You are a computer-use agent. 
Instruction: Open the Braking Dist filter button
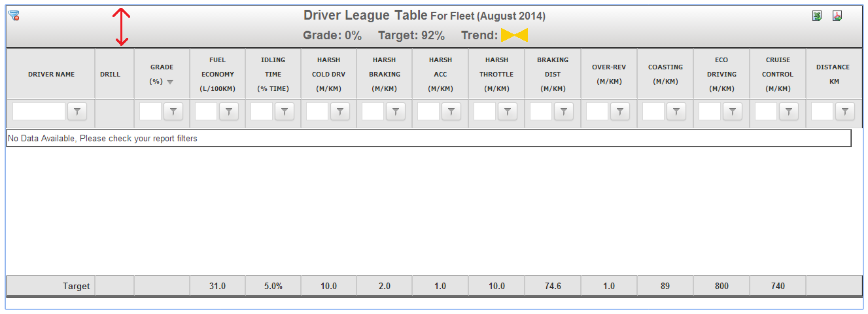[x=563, y=112]
